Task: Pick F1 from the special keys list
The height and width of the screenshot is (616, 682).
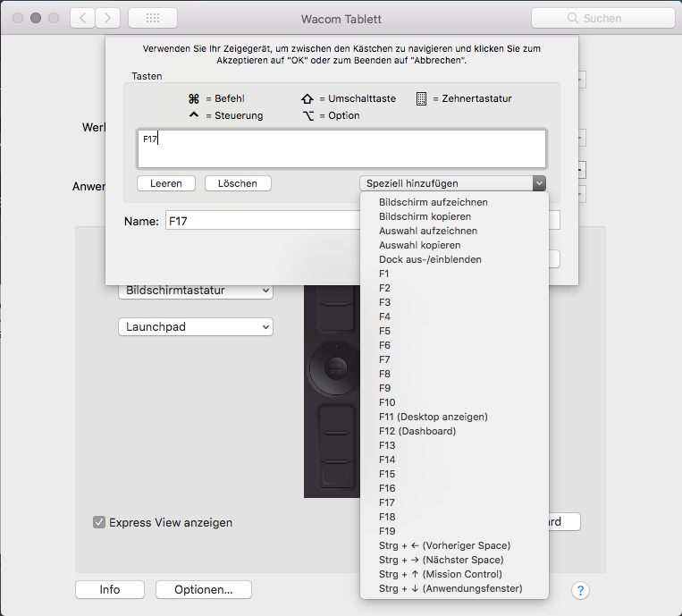Action: [x=455, y=274]
